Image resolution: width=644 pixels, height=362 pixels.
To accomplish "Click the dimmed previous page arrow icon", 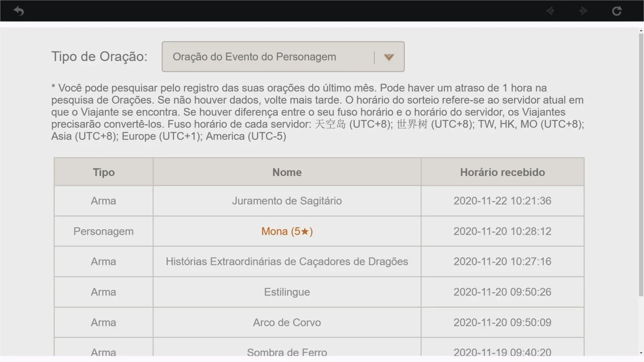I will coord(550,11).
